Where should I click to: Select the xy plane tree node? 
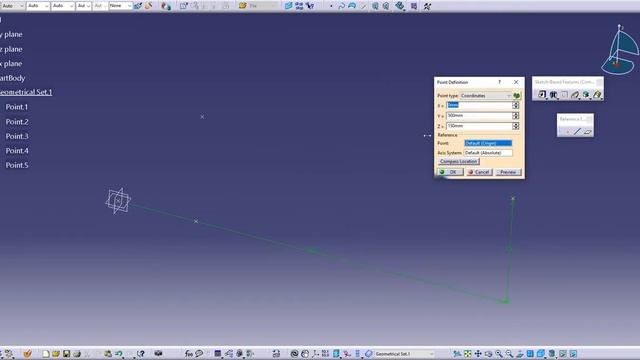click(x=11, y=34)
